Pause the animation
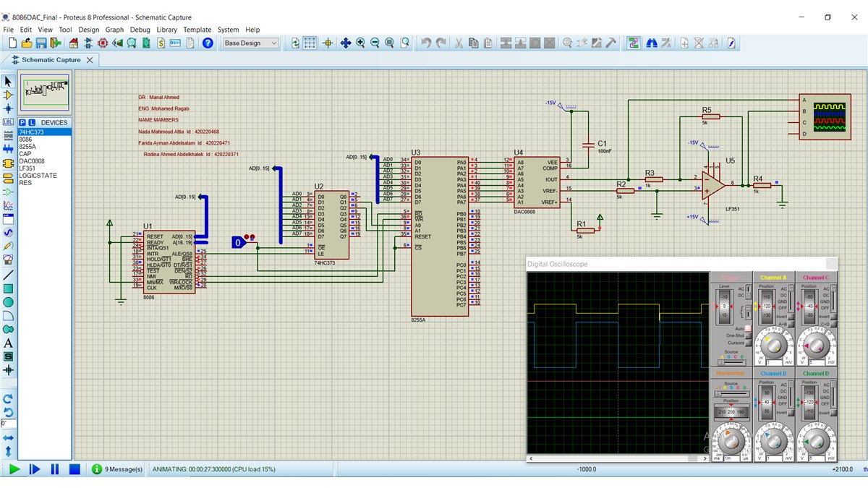 coord(54,469)
